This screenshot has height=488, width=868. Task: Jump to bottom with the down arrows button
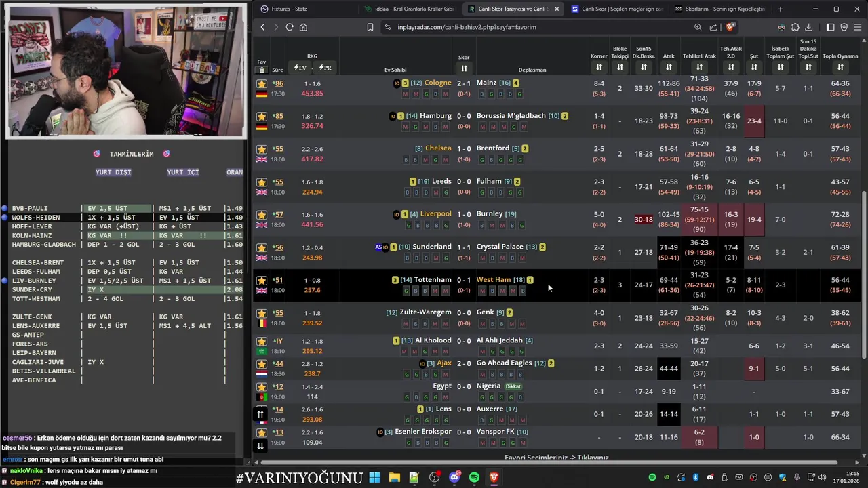(x=260, y=445)
